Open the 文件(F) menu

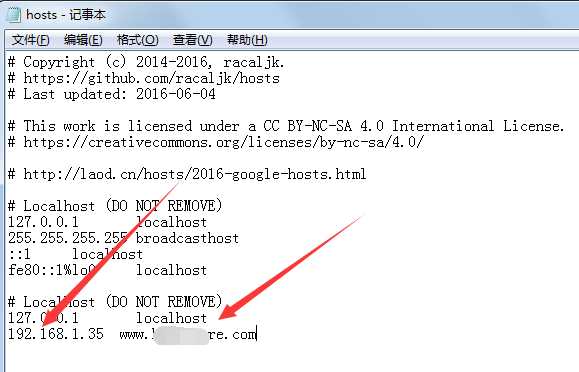(x=31, y=40)
